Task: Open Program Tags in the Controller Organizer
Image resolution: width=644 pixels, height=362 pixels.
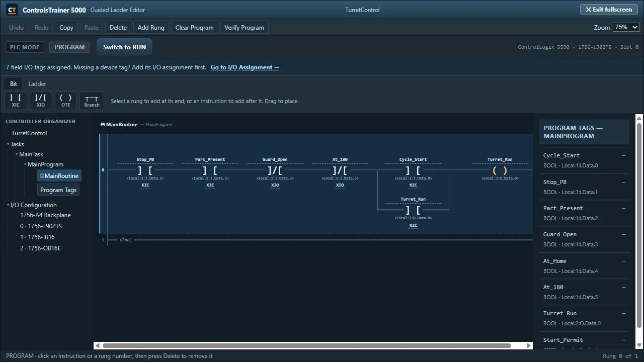Action: point(58,190)
